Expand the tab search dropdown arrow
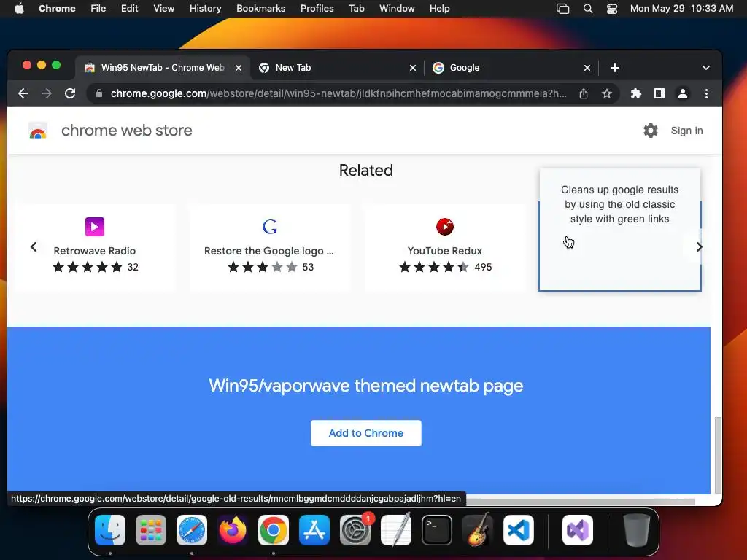The width and height of the screenshot is (747, 560). tap(706, 68)
